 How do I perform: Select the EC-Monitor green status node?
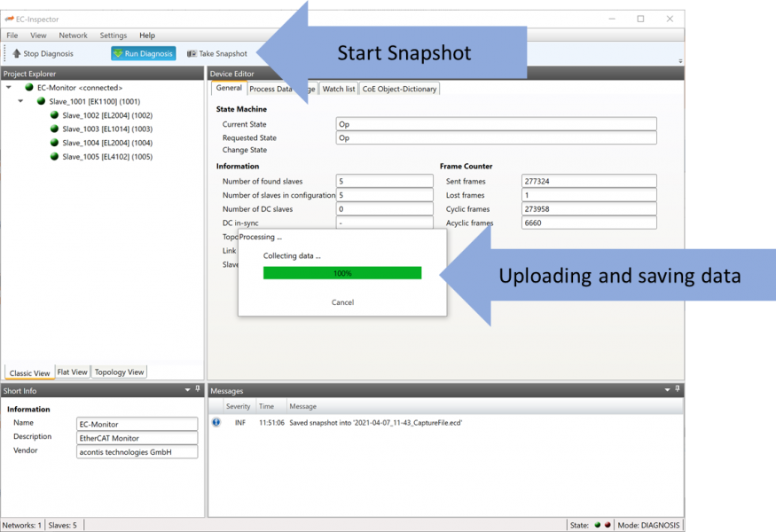(29, 88)
